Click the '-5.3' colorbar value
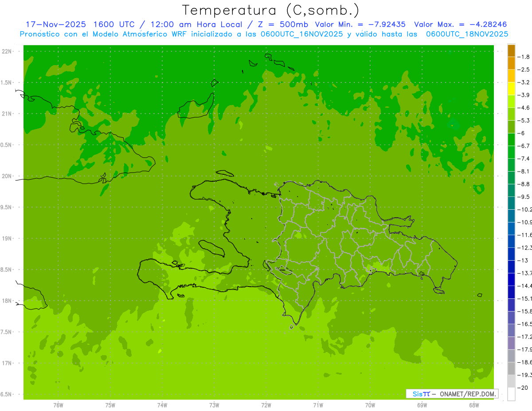Viewport: 532px width, 411px height. coord(524,120)
